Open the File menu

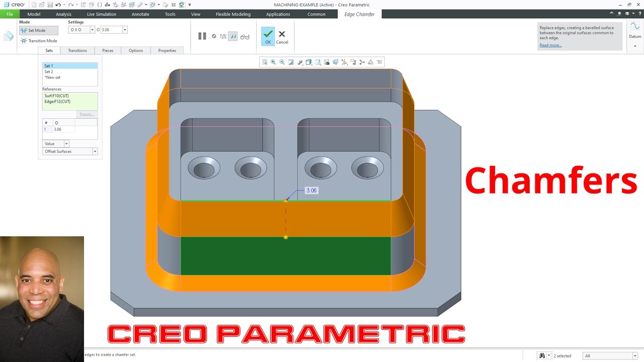pyautogui.click(x=10, y=14)
